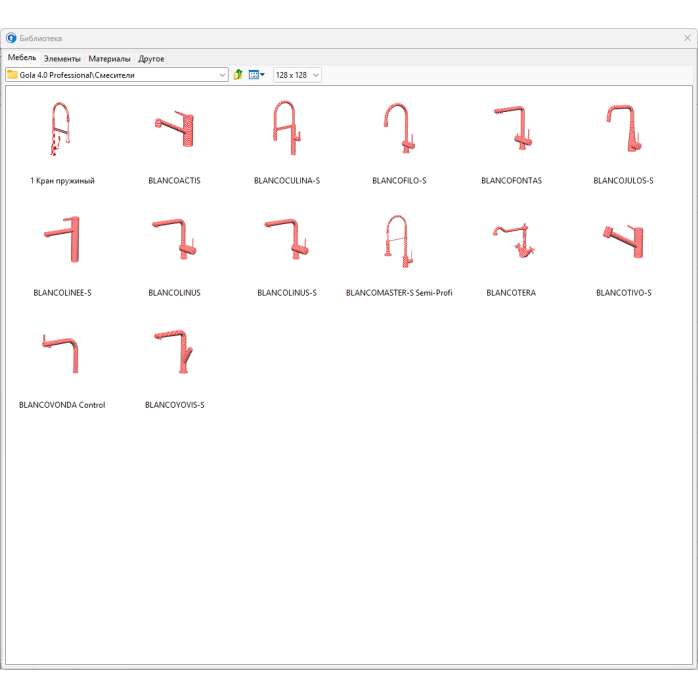This screenshot has height=698, width=698.
Task: Open the view mode options button
Action: click(x=256, y=75)
